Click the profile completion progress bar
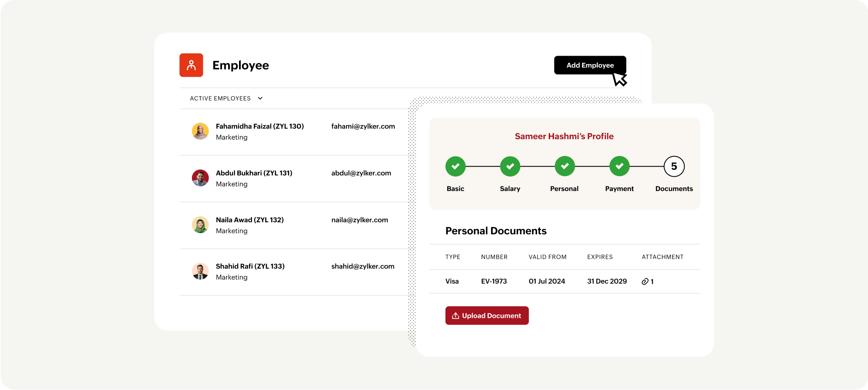 (x=564, y=166)
